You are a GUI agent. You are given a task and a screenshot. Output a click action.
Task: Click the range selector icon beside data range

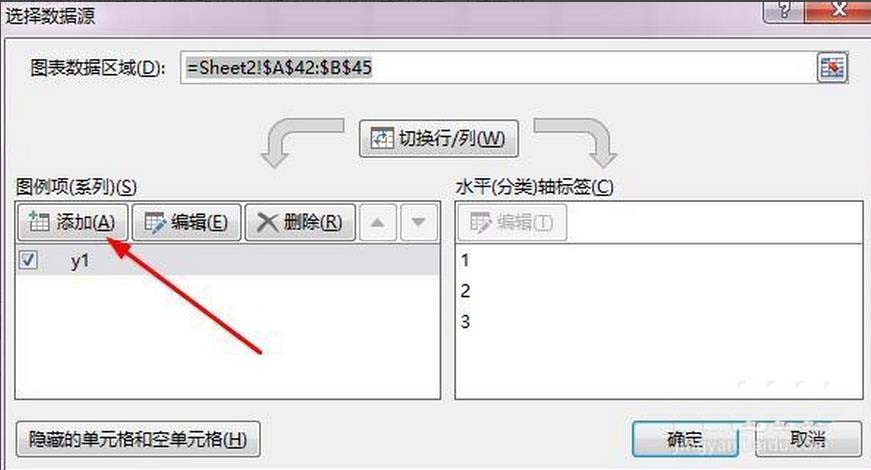pos(832,68)
